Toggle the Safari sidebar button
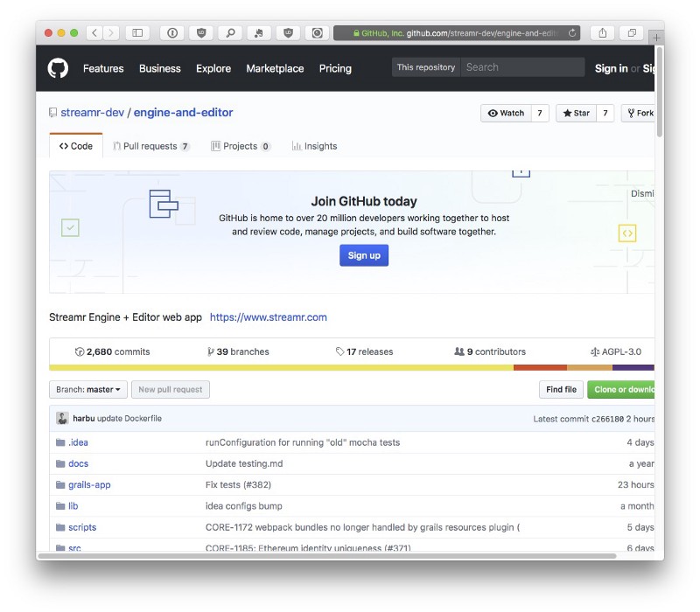This screenshot has height=612, width=700. tap(137, 33)
